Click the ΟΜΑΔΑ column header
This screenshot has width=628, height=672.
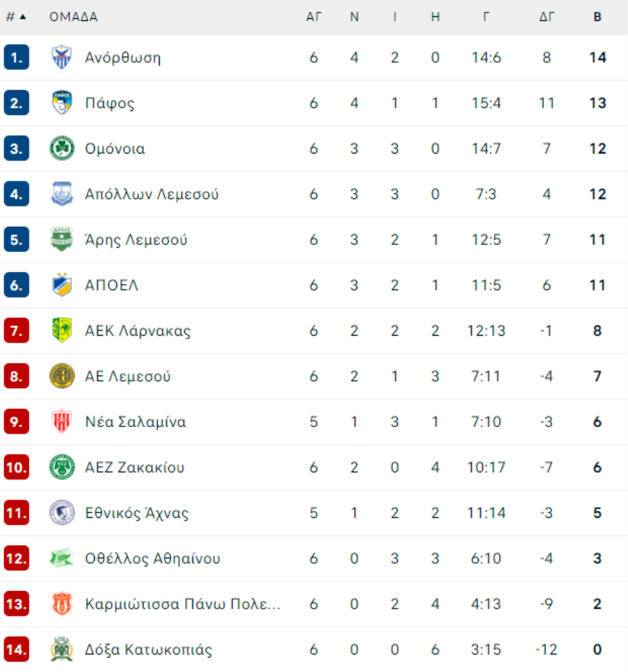[x=73, y=17]
